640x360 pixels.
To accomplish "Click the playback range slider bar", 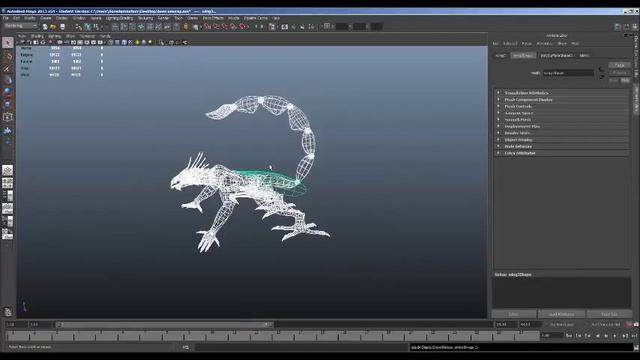I will [x=164, y=324].
